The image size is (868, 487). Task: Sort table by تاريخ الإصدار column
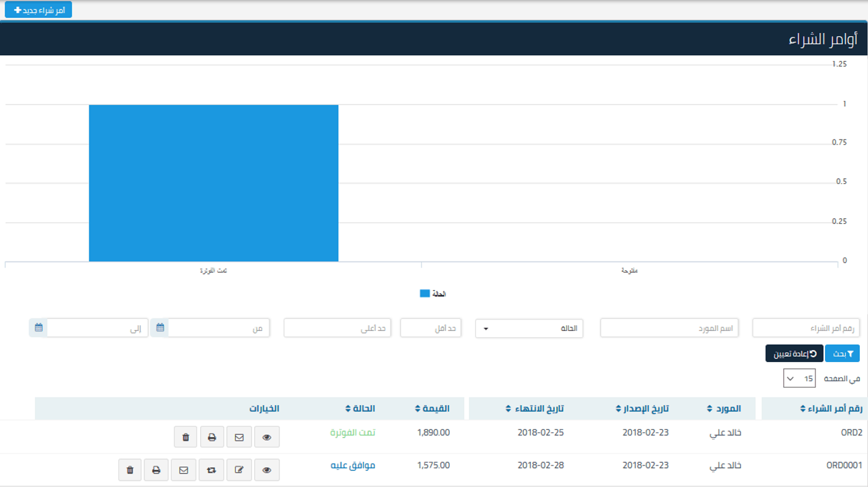(642, 409)
